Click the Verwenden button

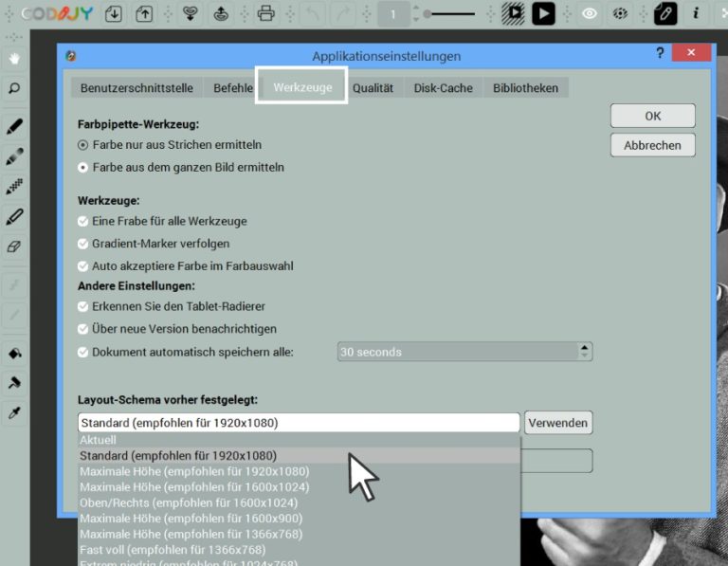pos(558,423)
